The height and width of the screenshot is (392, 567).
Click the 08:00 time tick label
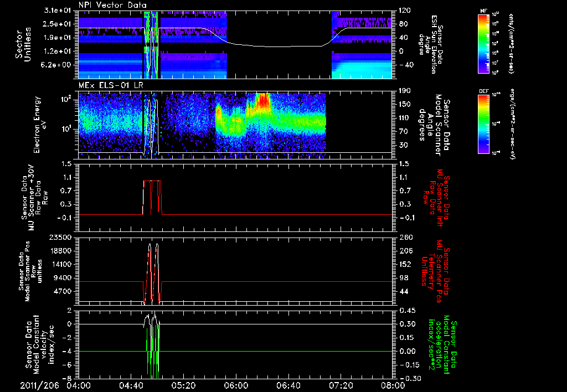[393, 385]
